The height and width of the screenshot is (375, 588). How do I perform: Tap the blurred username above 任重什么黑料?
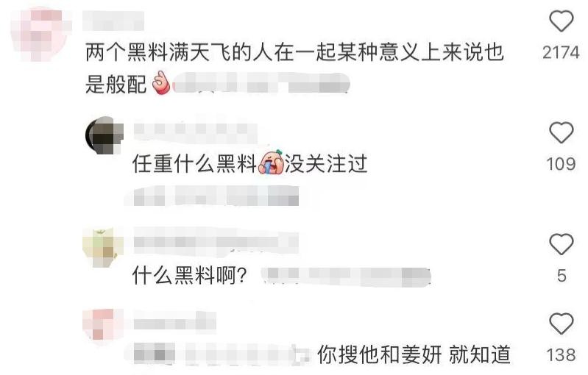(x=195, y=129)
